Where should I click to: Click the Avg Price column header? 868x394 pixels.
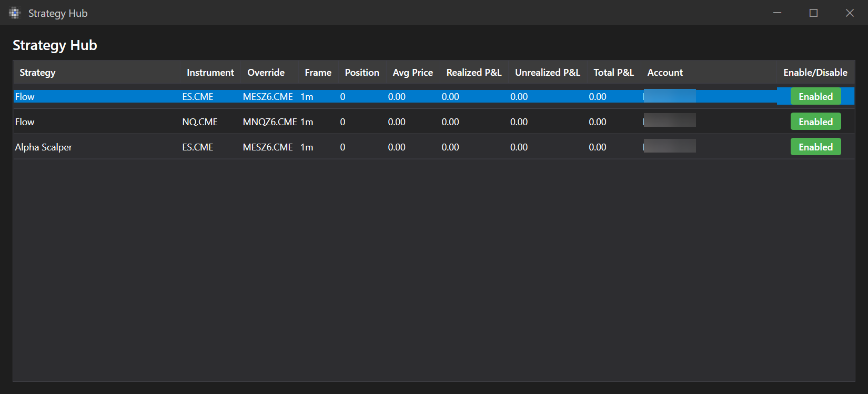pos(413,73)
